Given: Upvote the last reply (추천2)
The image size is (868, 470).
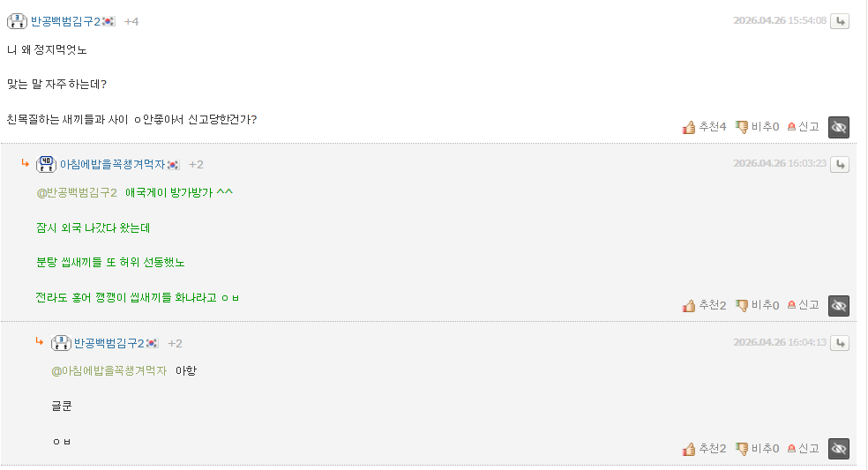Looking at the screenshot, I should (x=704, y=449).
